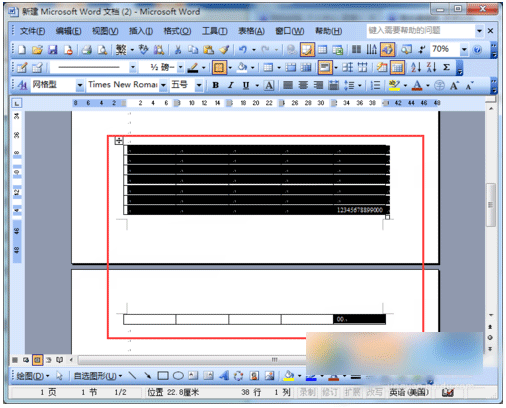The image size is (506, 408).
Task: Click the Merge Cells icon
Action: pyautogui.click(x=291, y=68)
